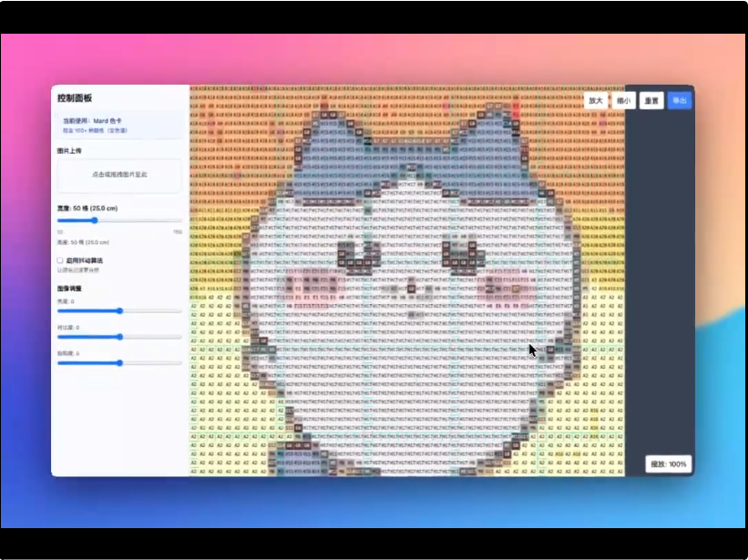The width and height of the screenshot is (748, 560).
Task: Enable the 启用抖动算法 dithering checkbox
Action: pyautogui.click(x=60, y=260)
